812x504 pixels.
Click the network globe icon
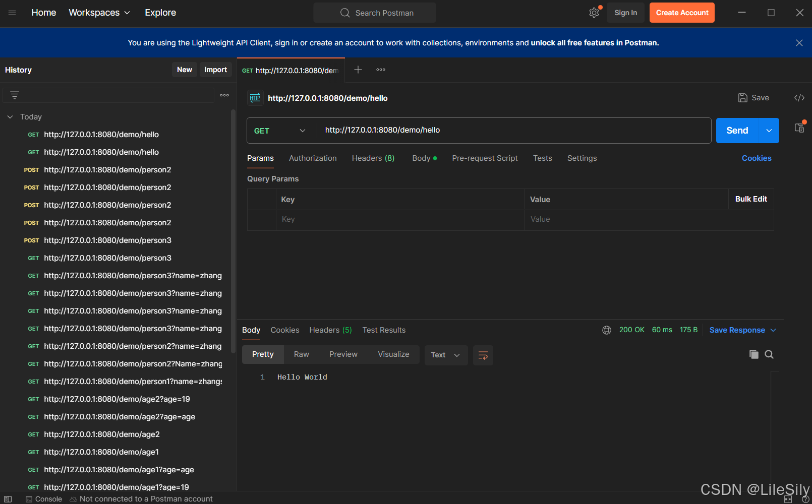(x=607, y=330)
